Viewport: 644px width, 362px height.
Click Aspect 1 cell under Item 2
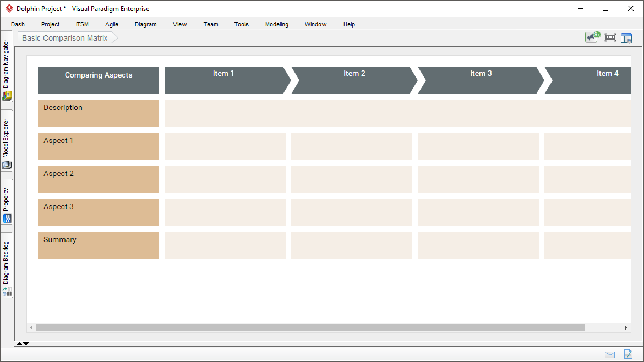(352, 146)
